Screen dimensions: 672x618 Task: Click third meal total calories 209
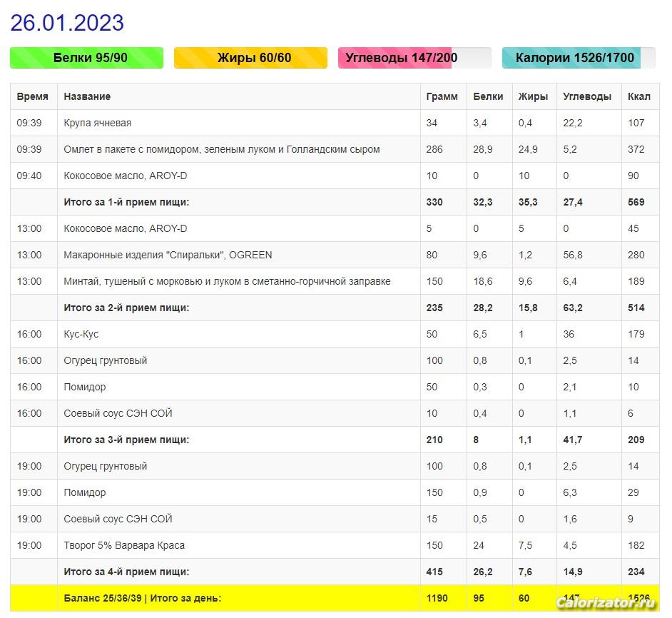click(636, 440)
